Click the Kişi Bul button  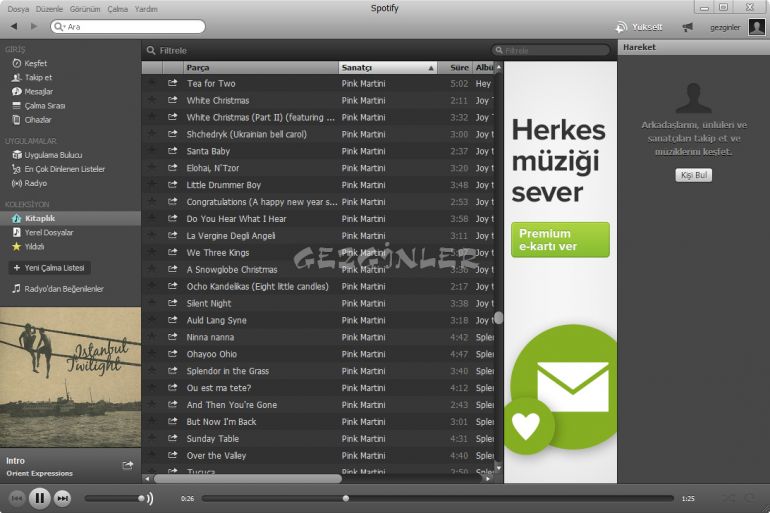693,175
